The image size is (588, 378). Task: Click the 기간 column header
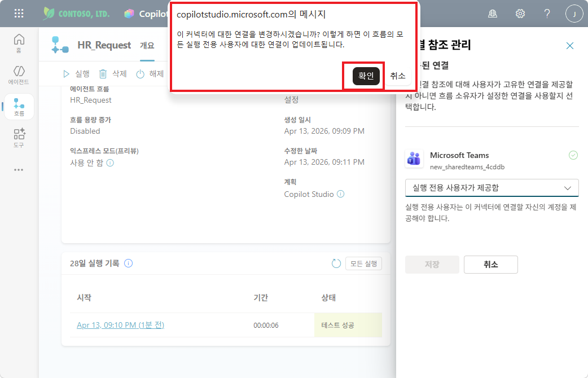pyautogui.click(x=261, y=298)
